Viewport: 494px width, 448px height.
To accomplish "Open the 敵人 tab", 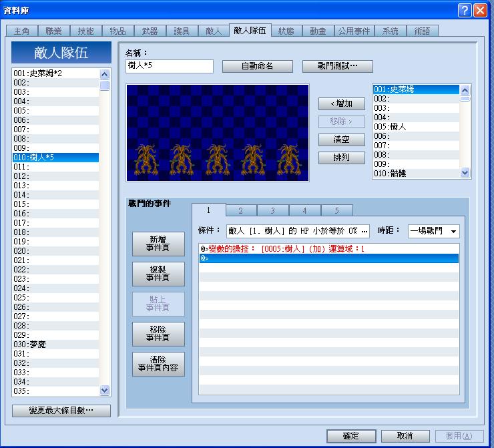I will click(x=214, y=31).
